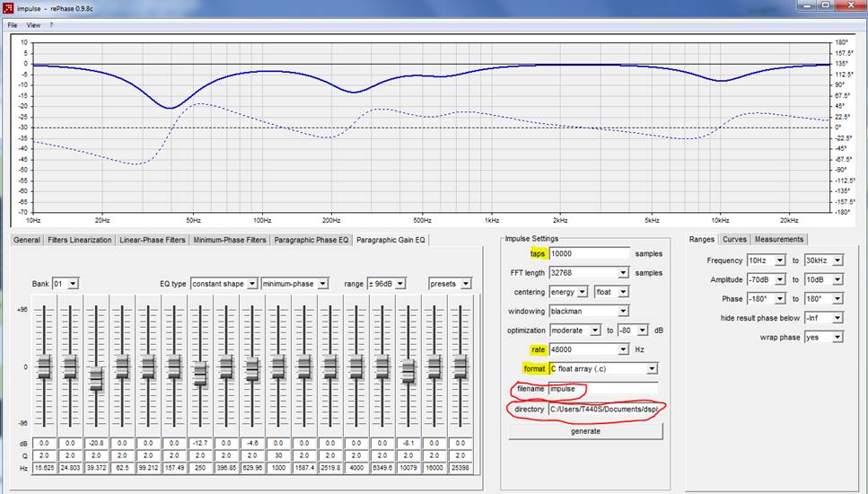Open the File menu
This screenshot has height=494, width=868.
13,25
